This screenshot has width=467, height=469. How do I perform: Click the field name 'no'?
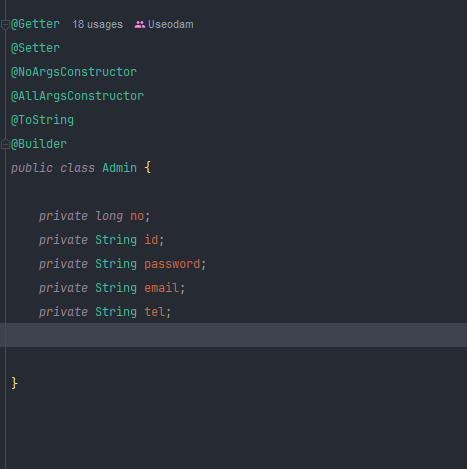137,216
